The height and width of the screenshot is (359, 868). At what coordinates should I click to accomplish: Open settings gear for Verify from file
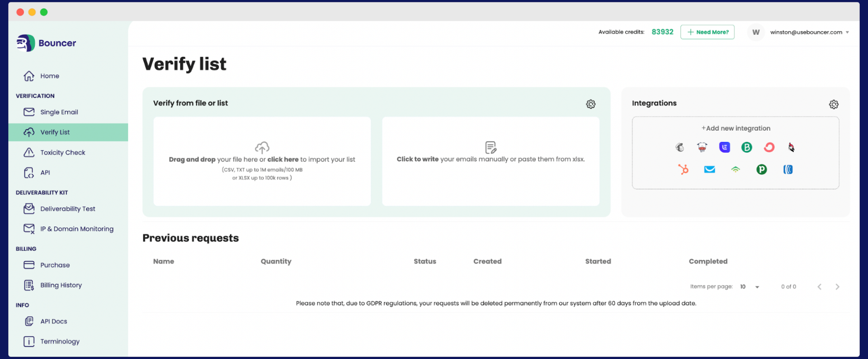pyautogui.click(x=591, y=104)
